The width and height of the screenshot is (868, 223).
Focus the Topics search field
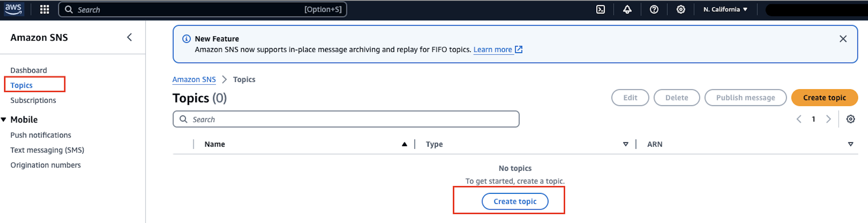point(346,119)
